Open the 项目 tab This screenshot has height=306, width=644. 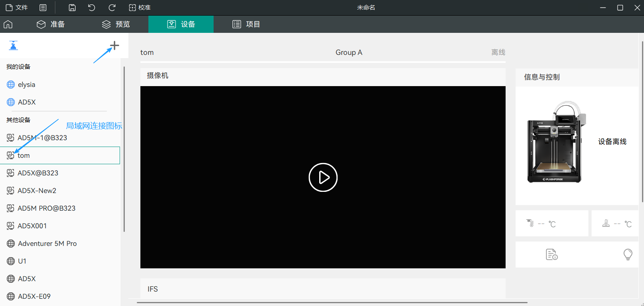246,24
